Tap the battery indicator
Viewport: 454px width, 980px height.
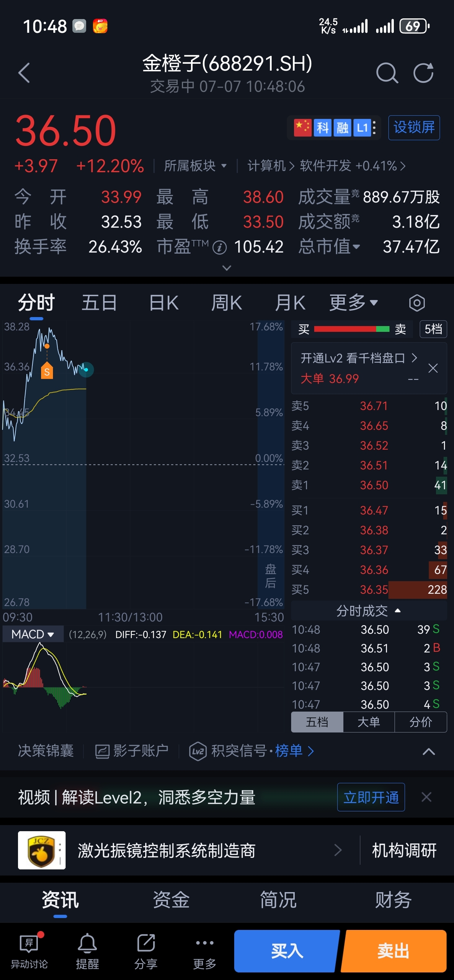click(414, 26)
